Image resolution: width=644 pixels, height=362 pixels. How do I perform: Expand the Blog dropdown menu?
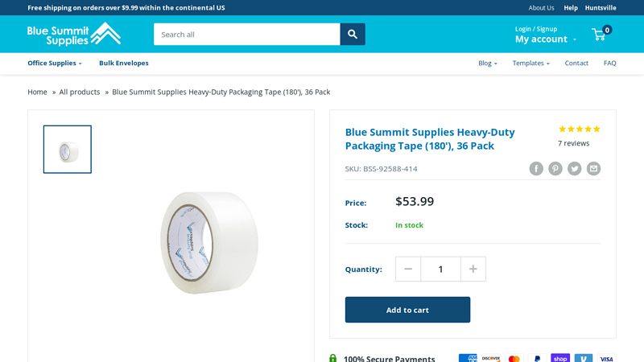487,63
